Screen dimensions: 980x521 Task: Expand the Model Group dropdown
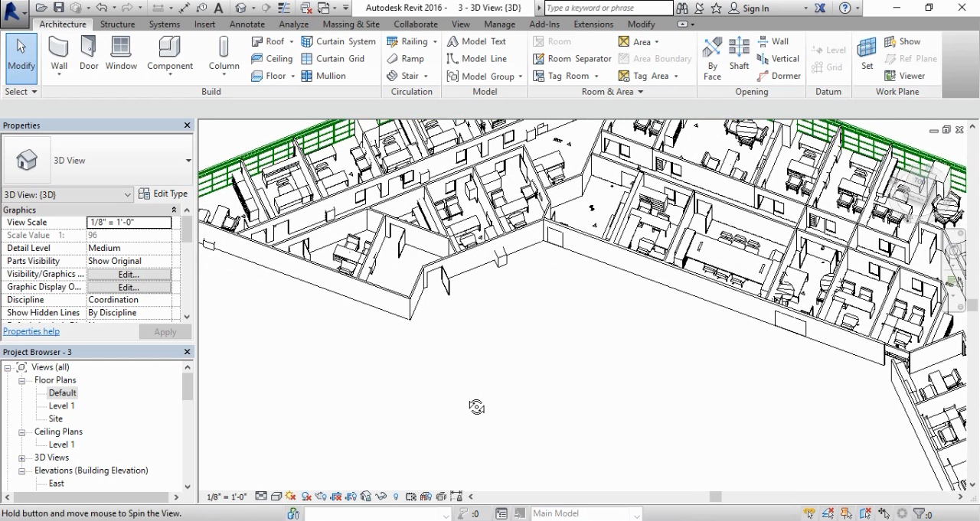point(520,77)
